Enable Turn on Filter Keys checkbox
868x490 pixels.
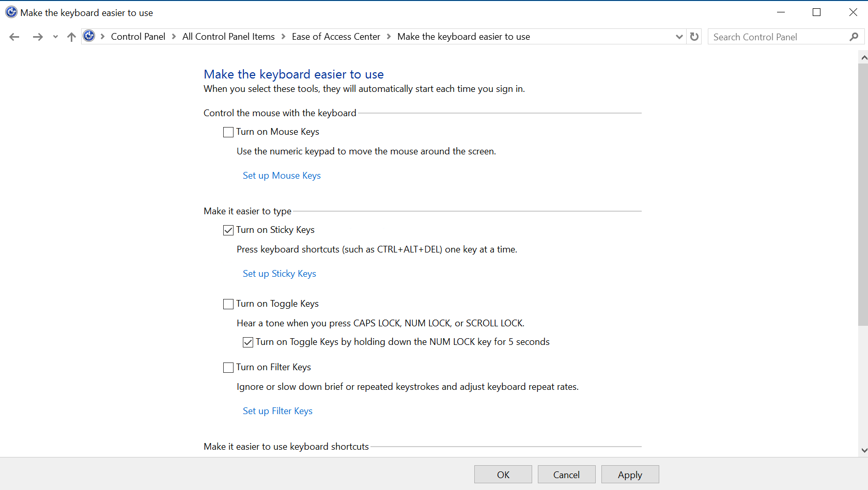click(x=228, y=368)
